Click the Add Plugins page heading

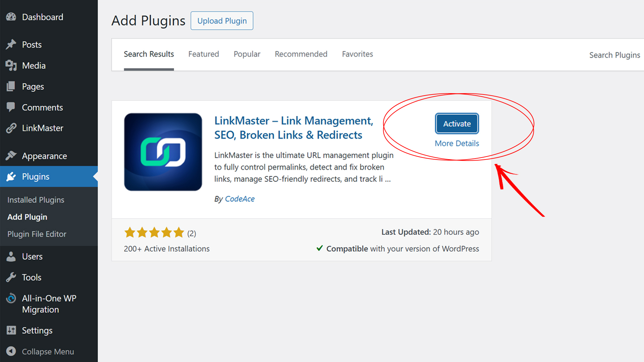click(148, 21)
